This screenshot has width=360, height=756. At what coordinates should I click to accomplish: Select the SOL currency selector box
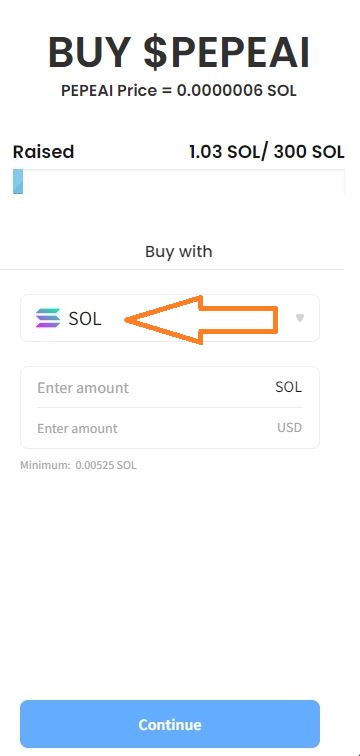tap(170, 318)
